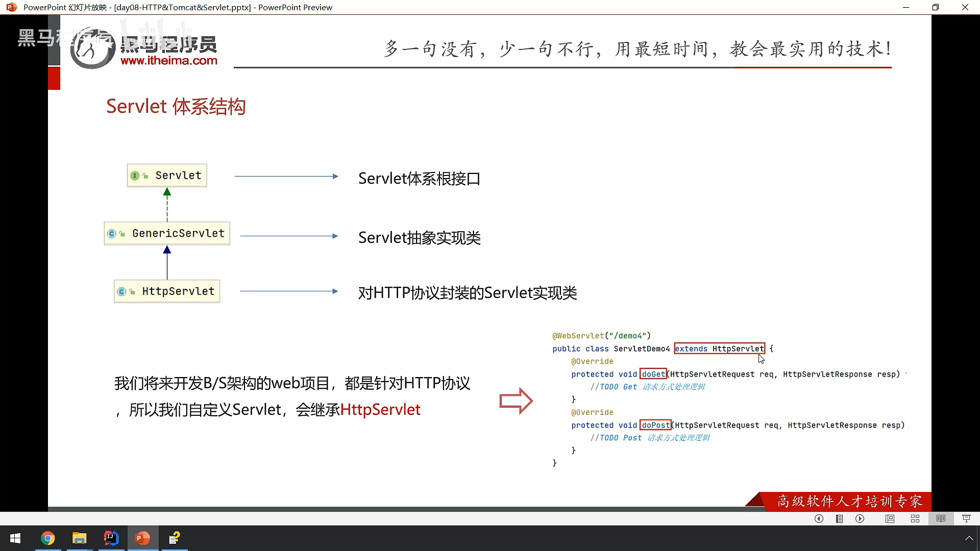Click the GenericServlet class box

pos(167,233)
